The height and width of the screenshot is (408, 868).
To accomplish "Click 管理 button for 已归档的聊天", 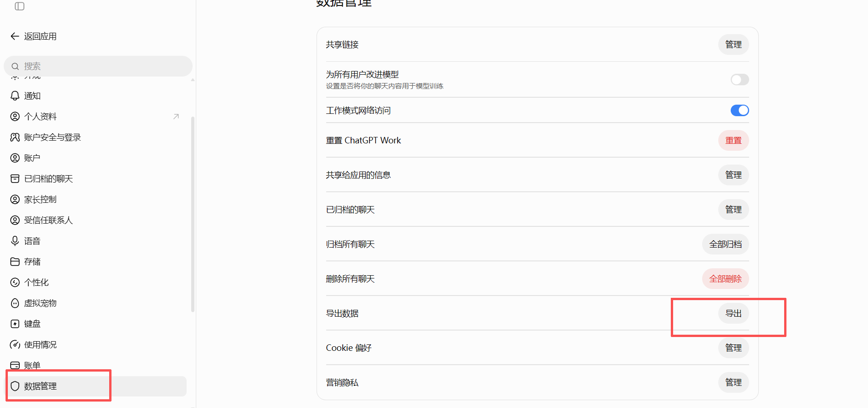I will click(x=733, y=210).
